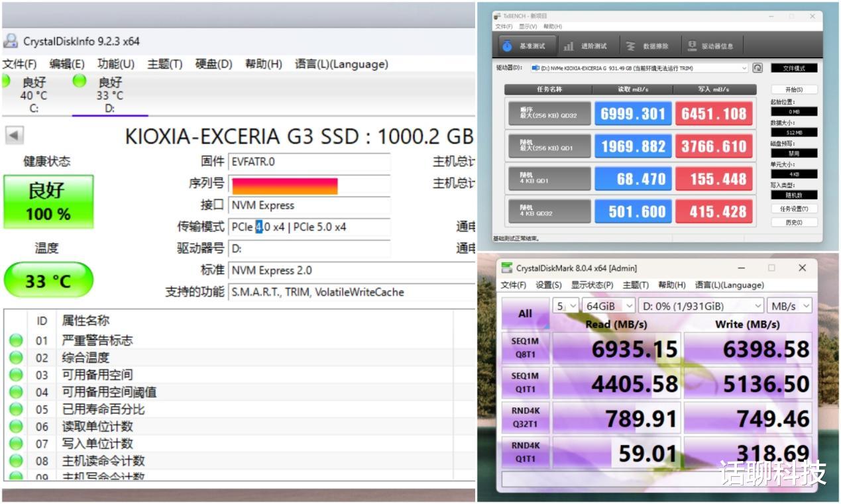Click the green indicator for attribute 04
The width and height of the screenshot is (841, 504).
(16, 392)
